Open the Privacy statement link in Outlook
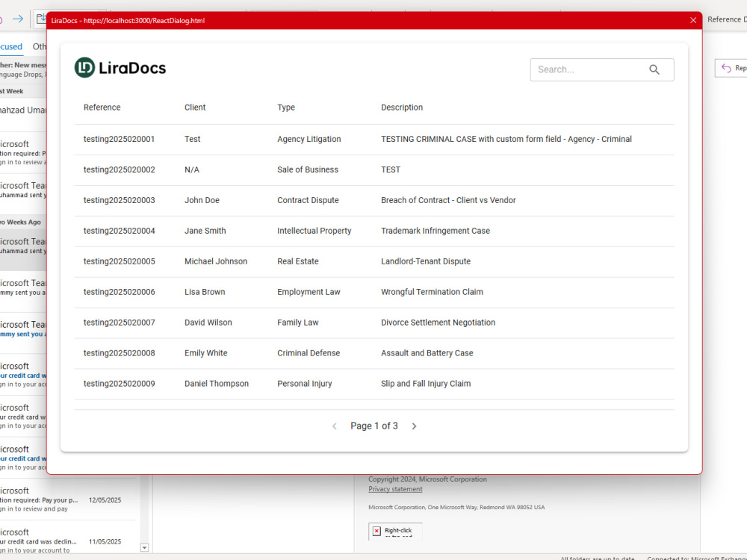This screenshot has width=747, height=560. [395, 489]
